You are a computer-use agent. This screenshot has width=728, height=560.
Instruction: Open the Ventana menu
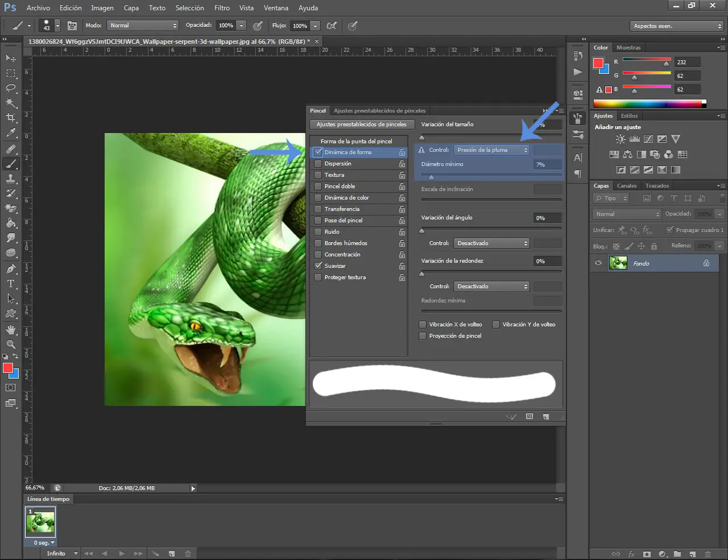pos(276,8)
